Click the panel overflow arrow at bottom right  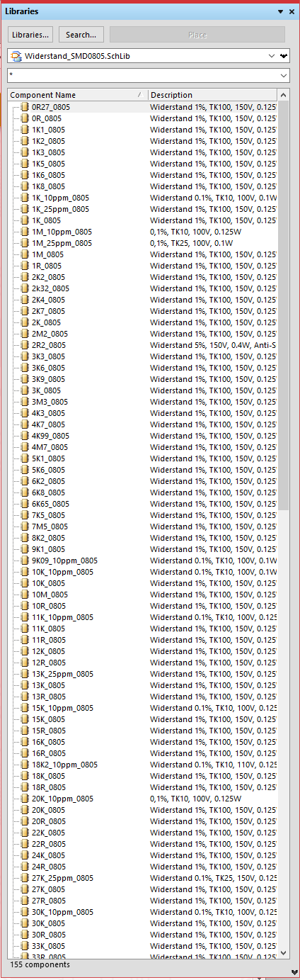[x=294, y=971]
